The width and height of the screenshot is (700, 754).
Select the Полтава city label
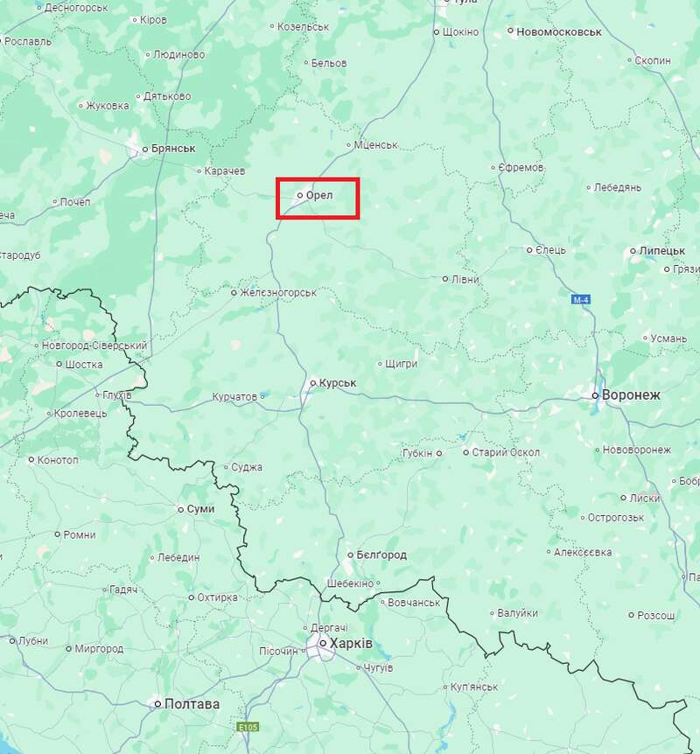(x=192, y=704)
